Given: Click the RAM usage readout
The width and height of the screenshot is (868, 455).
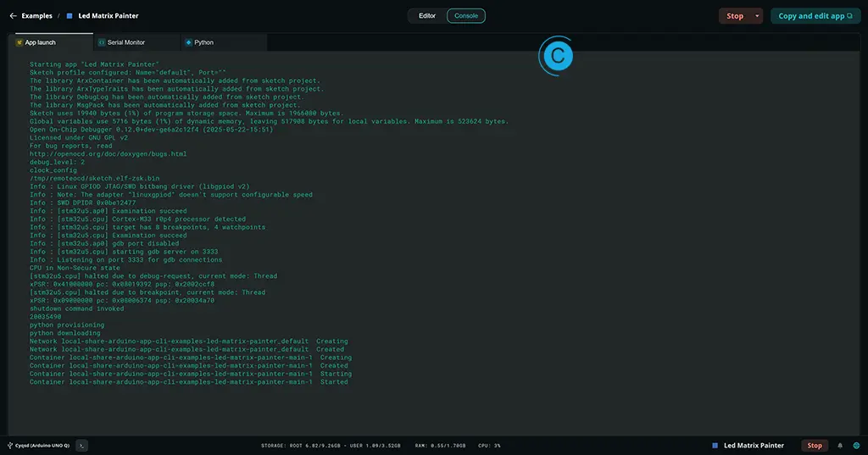Looking at the screenshot, I should (440, 446).
